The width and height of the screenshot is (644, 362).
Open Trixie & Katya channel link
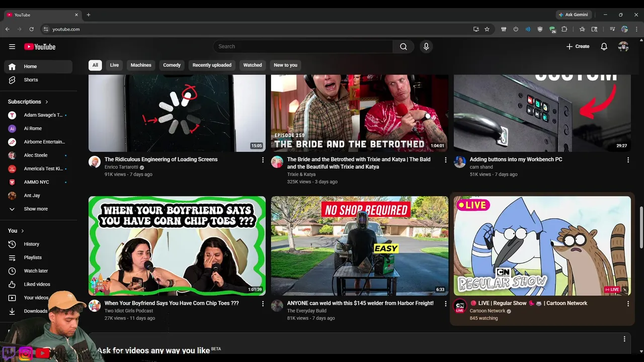301,174
